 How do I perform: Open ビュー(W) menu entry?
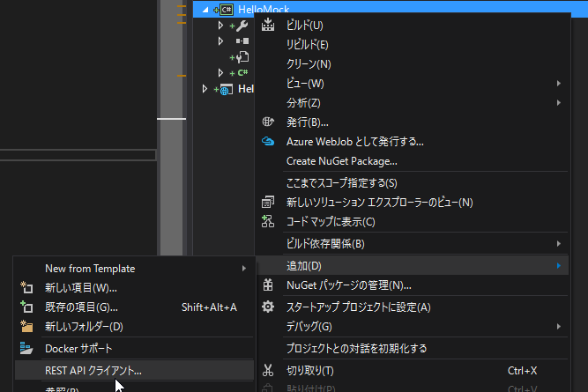[x=413, y=83]
